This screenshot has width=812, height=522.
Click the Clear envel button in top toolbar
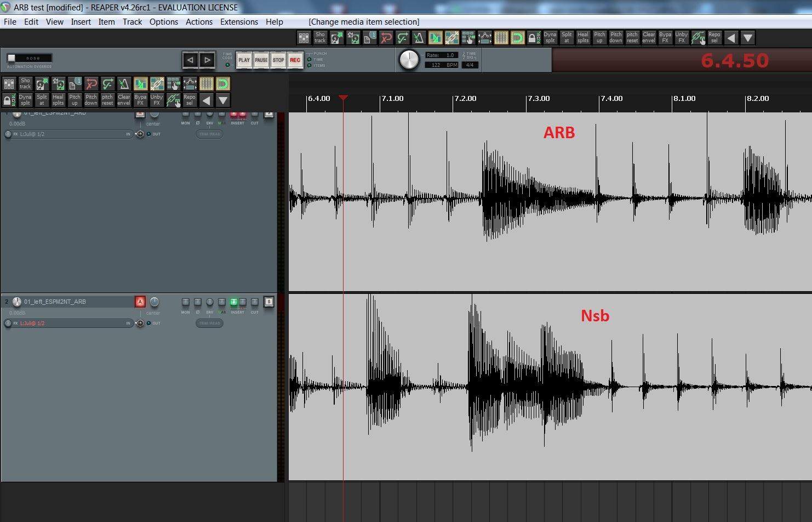coord(649,37)
